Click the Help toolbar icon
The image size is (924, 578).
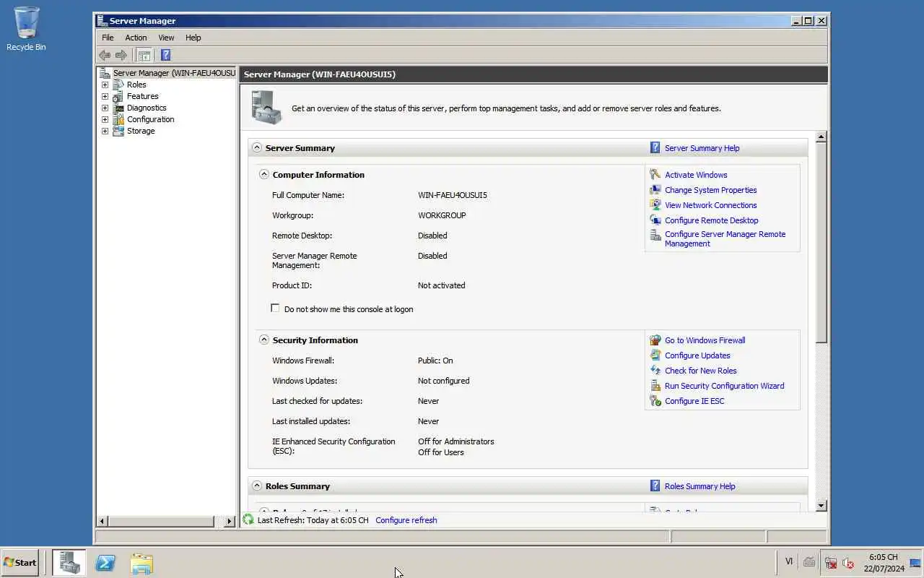point(165,55)
